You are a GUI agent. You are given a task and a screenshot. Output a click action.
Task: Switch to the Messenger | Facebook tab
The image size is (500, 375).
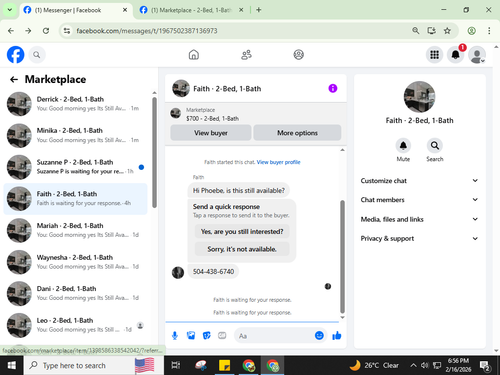(75, 10)
